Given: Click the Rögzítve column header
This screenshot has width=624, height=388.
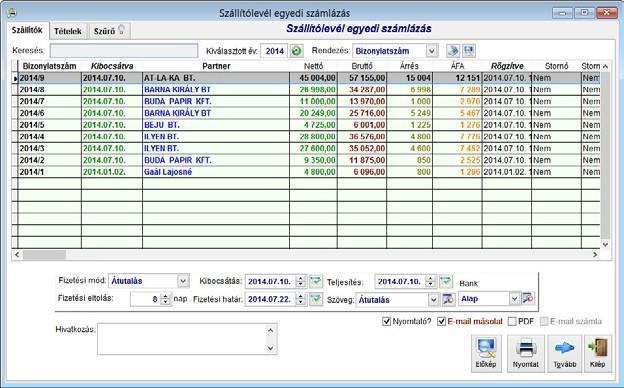Looking at the screenshot, I should pos(507,66).
